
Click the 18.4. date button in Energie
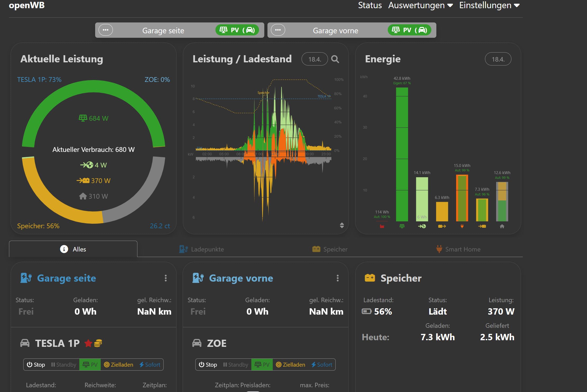point(498,59)
